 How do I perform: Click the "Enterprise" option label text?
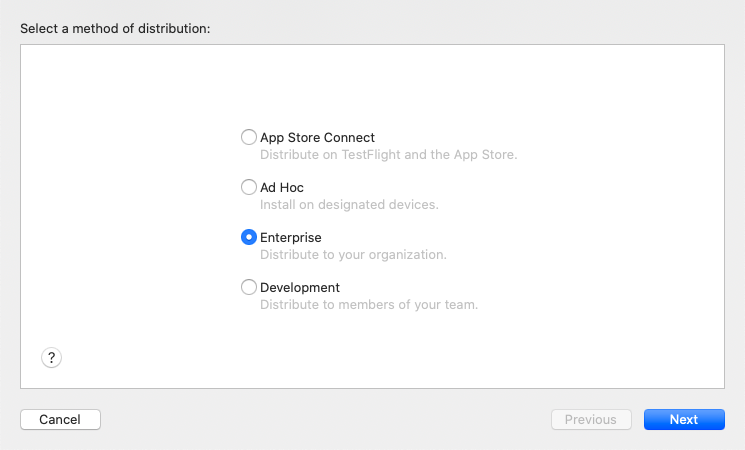coord(291,237)
